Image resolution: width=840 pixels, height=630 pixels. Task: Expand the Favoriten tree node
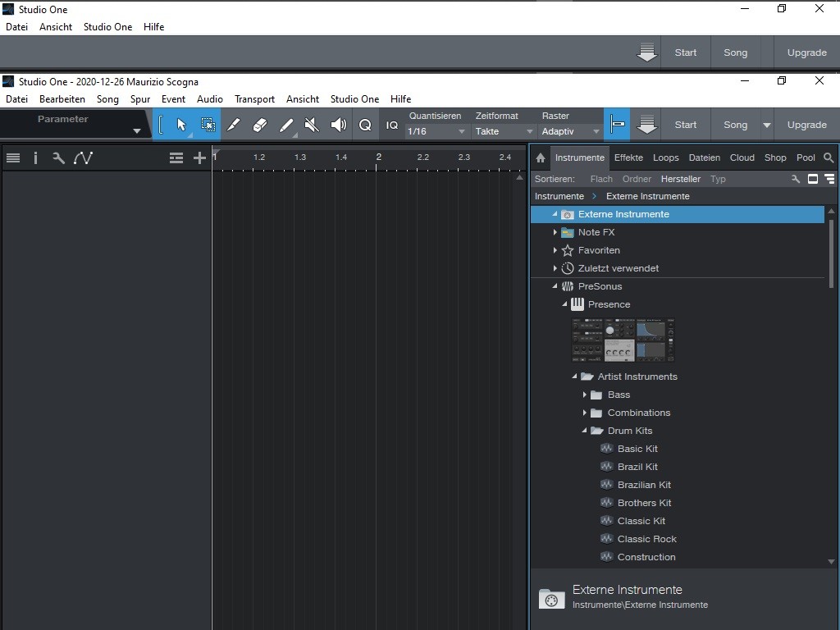[x=555, y=250]
